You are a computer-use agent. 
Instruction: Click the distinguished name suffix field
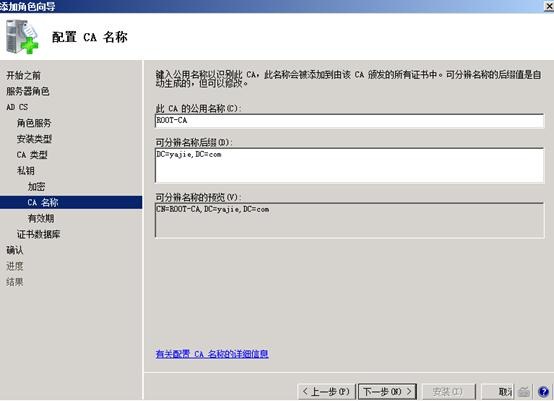pos(349,165)
